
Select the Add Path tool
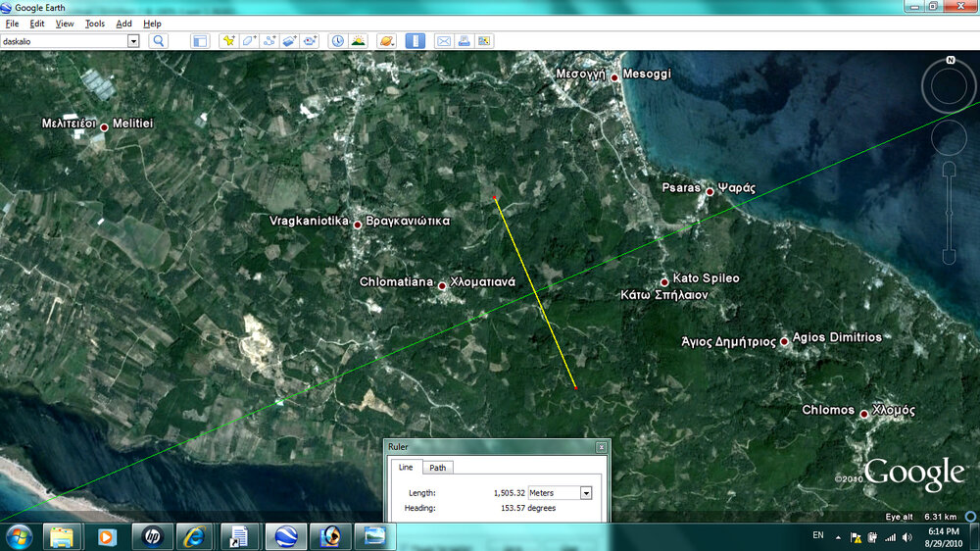click(x=269, y=41)
